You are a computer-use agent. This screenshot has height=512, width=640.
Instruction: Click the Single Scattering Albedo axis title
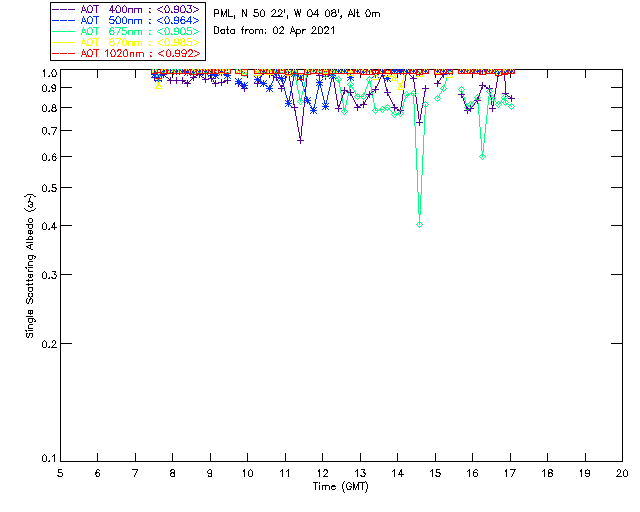(x=30, y=266)
